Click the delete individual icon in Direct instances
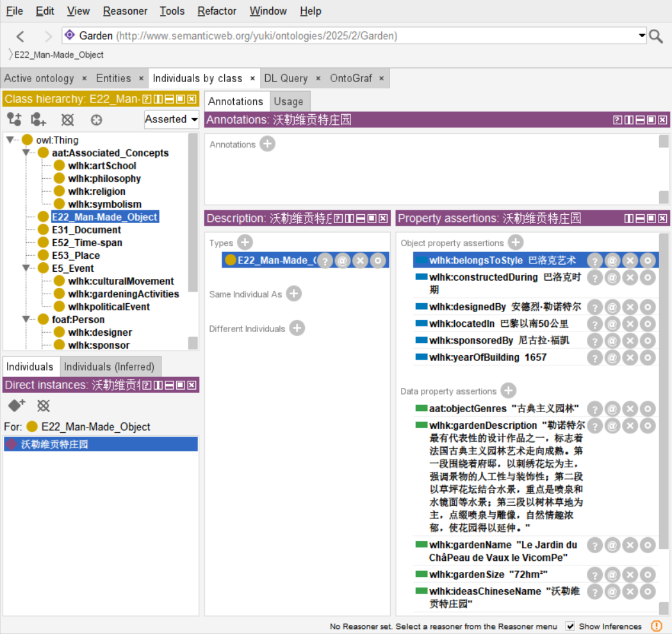Viewport: 672px width, 634px height. (x=43, y=406)
